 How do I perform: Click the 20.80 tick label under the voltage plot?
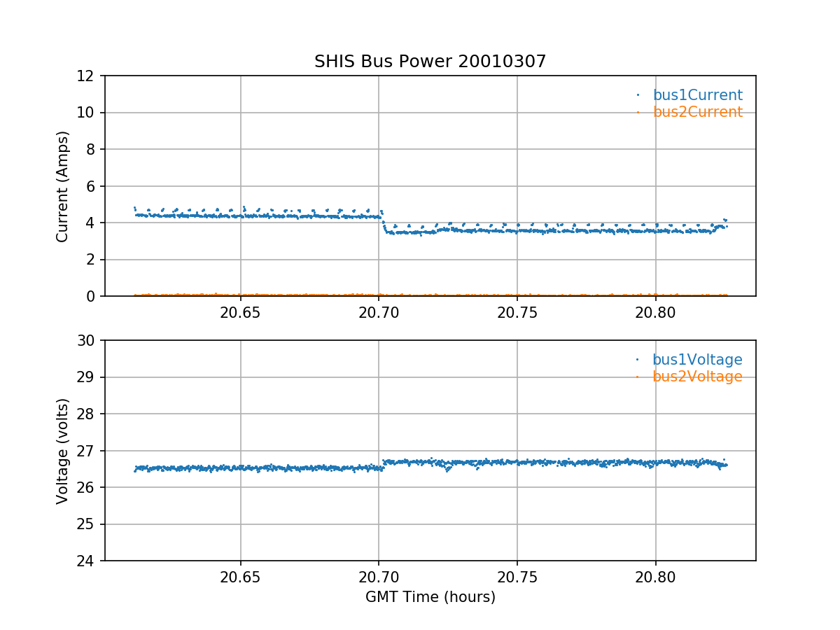point(655,577)
